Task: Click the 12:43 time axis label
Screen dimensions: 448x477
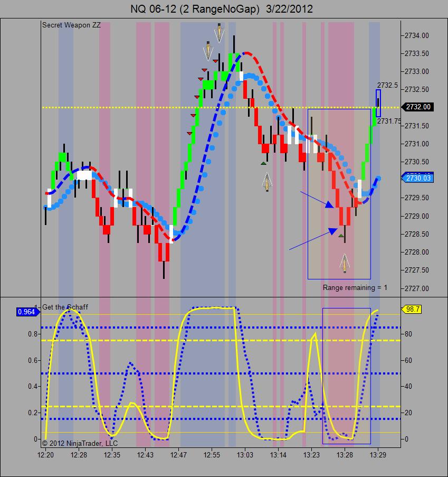Action: coord(145,455)
